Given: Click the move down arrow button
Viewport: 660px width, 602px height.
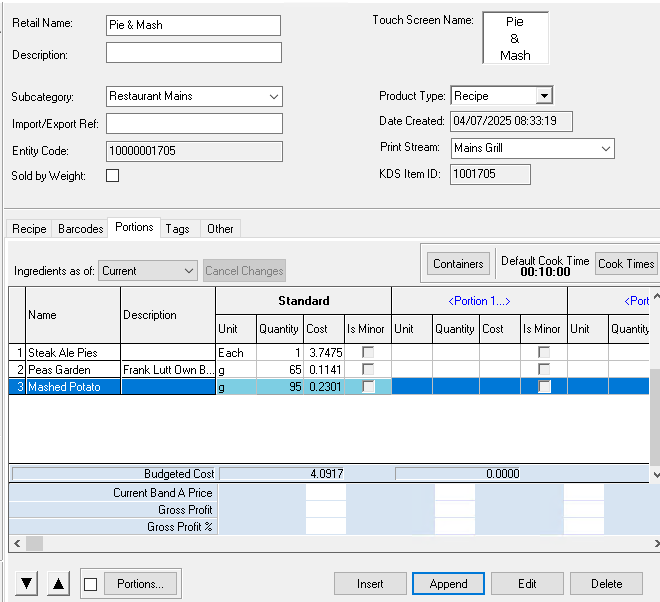Looking at the screenshot, I should tap(26, 584).
